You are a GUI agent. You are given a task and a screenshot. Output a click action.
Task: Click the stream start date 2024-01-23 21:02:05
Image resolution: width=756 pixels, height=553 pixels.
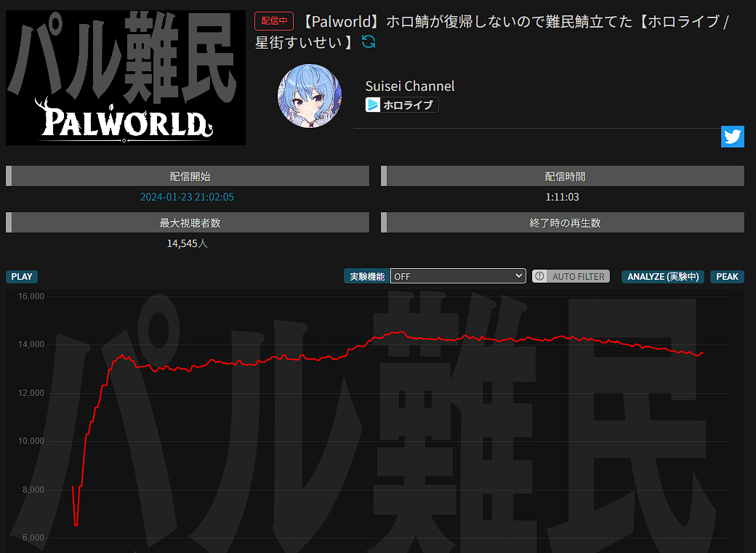point(187,197)
